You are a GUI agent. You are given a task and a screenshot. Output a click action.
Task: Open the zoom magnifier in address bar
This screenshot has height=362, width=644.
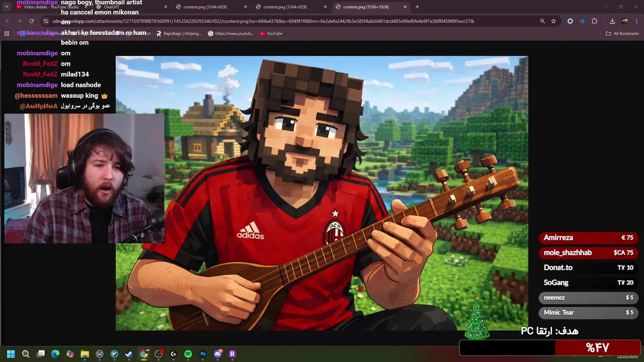click(x=542, y=21)
